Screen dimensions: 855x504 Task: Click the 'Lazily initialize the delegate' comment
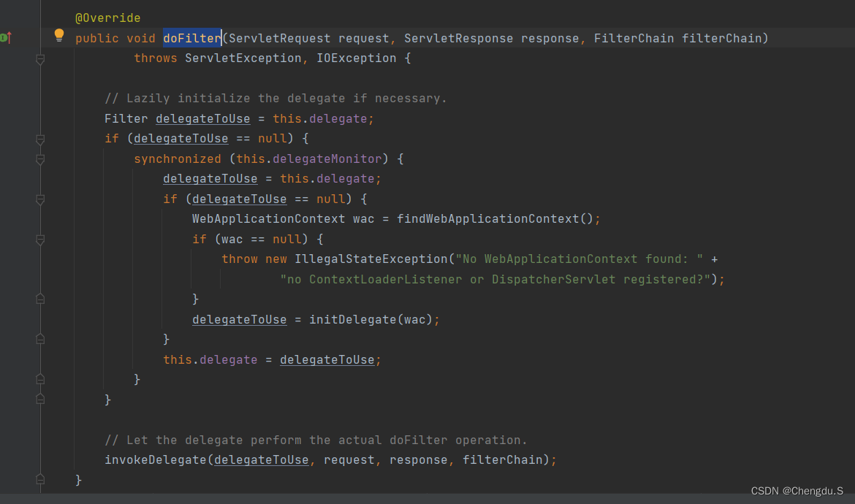[275, 99]
